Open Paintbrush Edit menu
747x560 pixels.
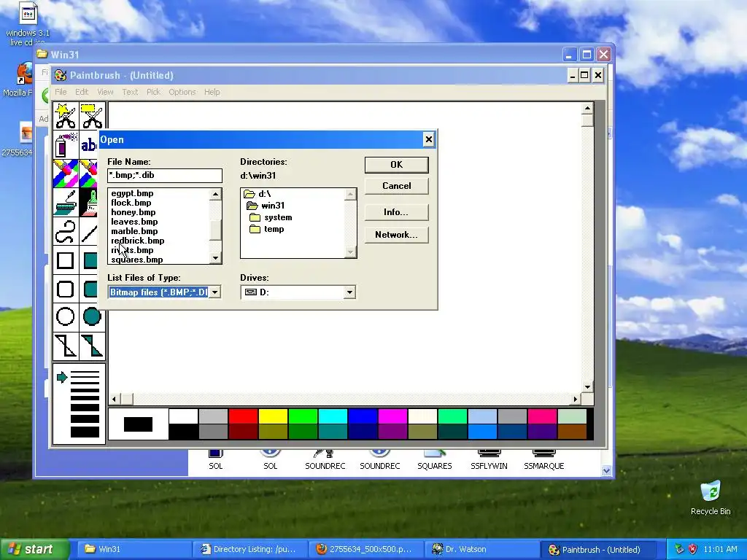(82, 92)
